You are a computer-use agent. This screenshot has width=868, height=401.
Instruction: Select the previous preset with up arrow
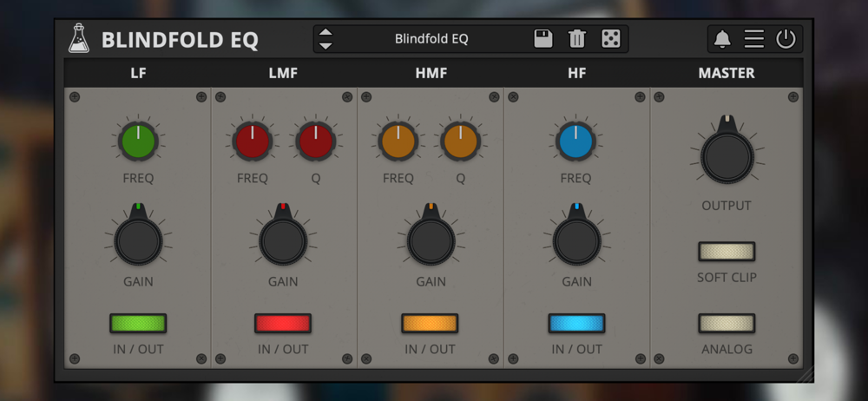(x=325, y=33)
